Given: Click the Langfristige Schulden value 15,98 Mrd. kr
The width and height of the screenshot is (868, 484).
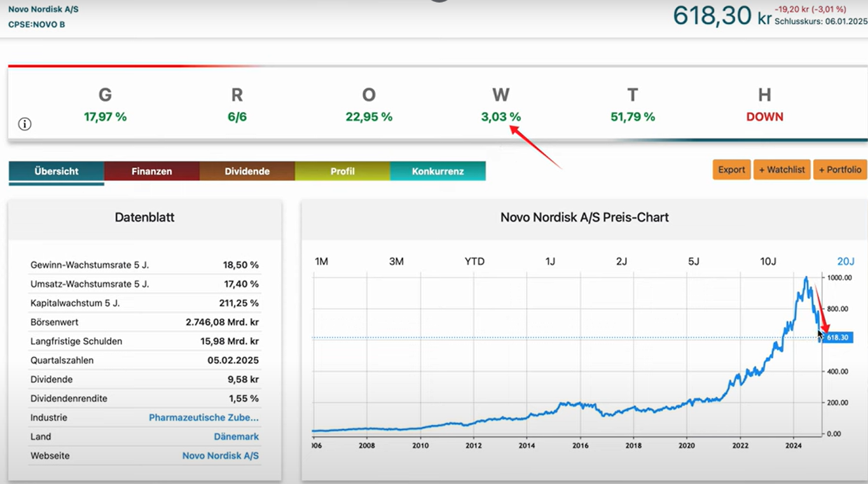Looking at the screenshot, I should 230,342.
